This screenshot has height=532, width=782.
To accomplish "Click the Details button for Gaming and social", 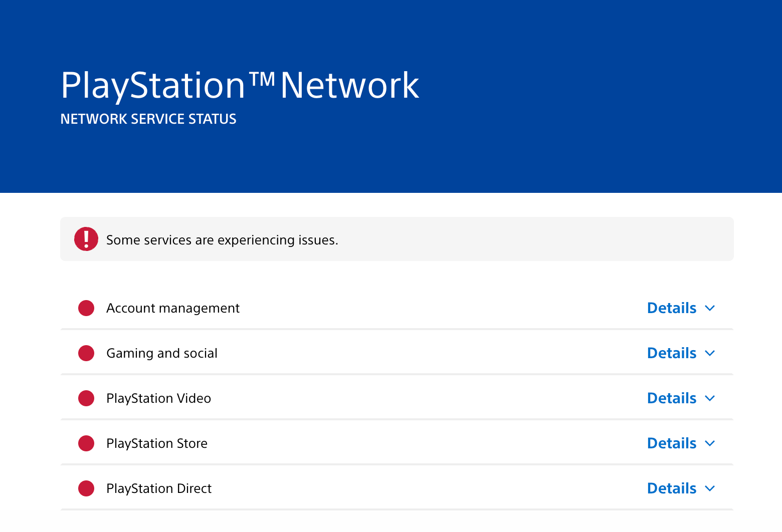I will click(x=671, y=353).
